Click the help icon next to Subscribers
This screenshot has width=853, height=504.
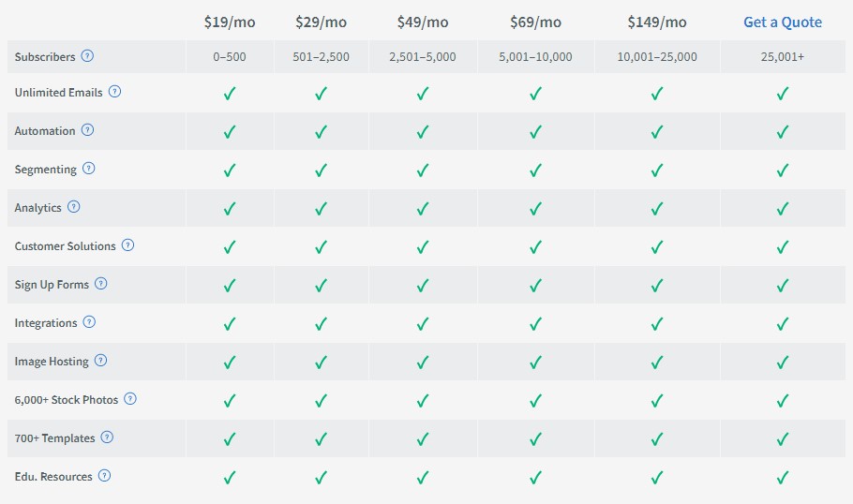87,56
